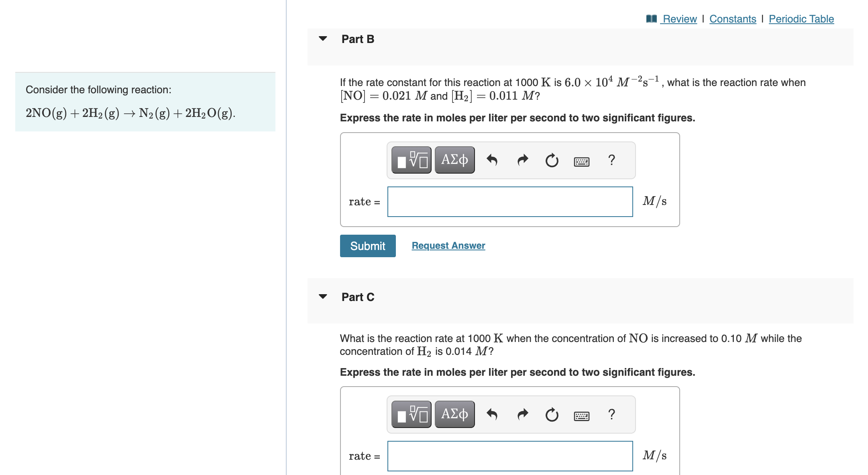The image size is (868, 475).
Task: Click the undo icon in Part B editor
Action: 492,160
